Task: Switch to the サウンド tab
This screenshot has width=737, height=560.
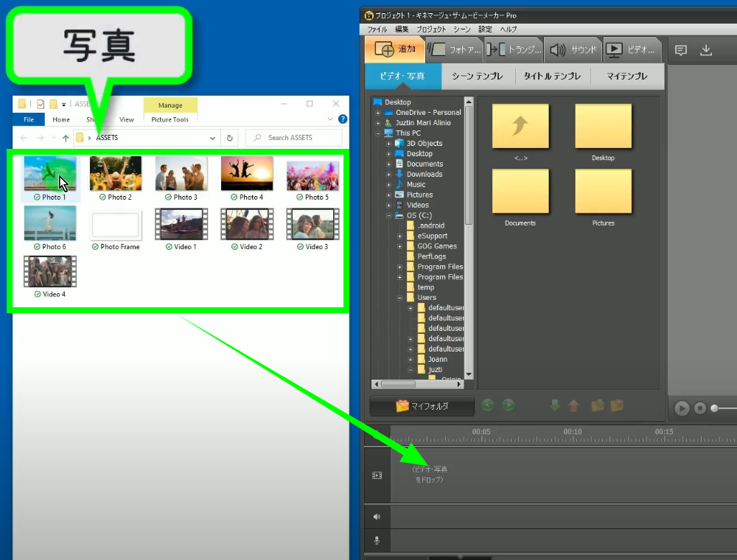Action: coord(573,50)
